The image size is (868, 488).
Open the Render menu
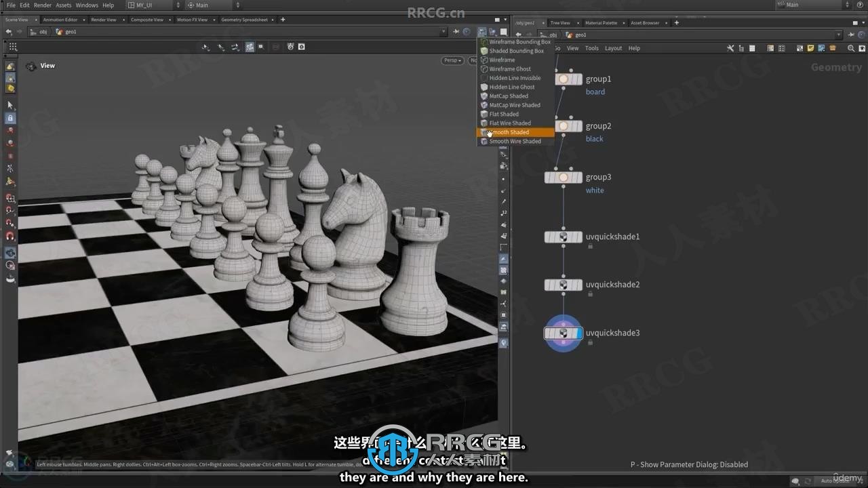[43, 5]
